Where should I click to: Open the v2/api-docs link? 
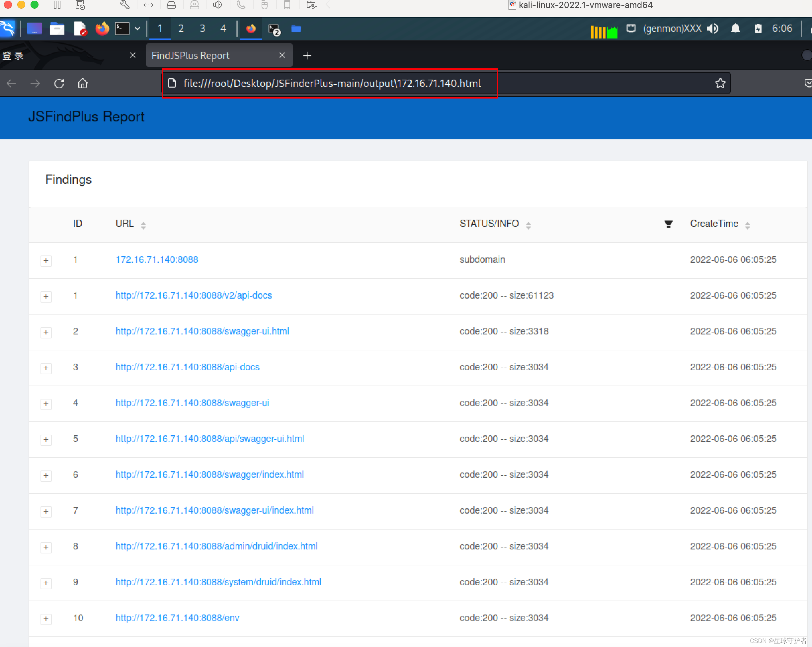click(194, 295)
